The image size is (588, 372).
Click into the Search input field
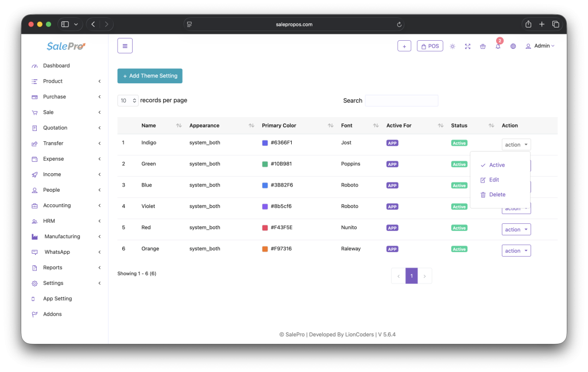click(x=401, y=100)
